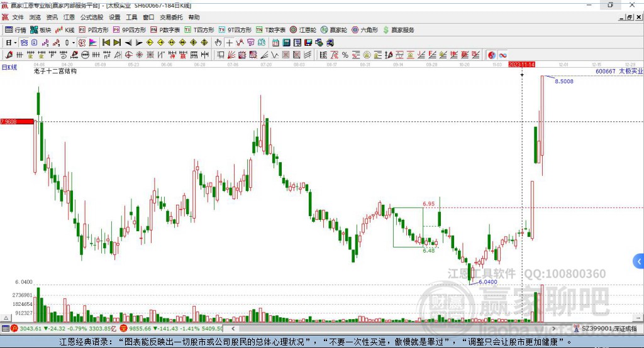Click the 沪 Shanghai index status icon
The image size is (644, 348).
[x=14, y=329]
